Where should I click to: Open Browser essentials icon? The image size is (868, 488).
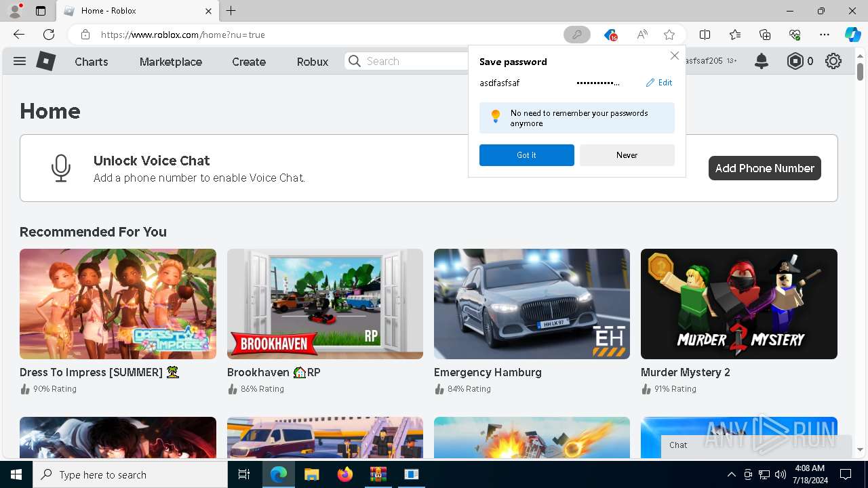pyautogui.click(x=795, y=35)
